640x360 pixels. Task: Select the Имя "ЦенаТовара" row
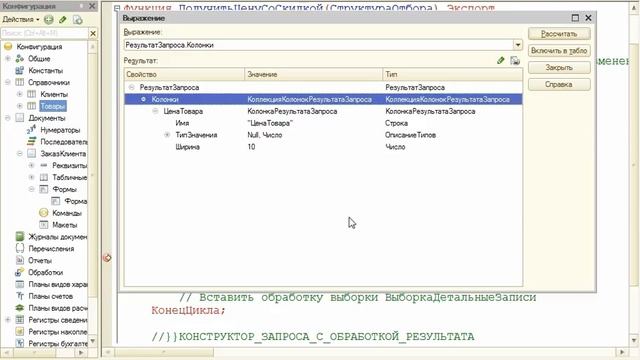click(323, 123)
